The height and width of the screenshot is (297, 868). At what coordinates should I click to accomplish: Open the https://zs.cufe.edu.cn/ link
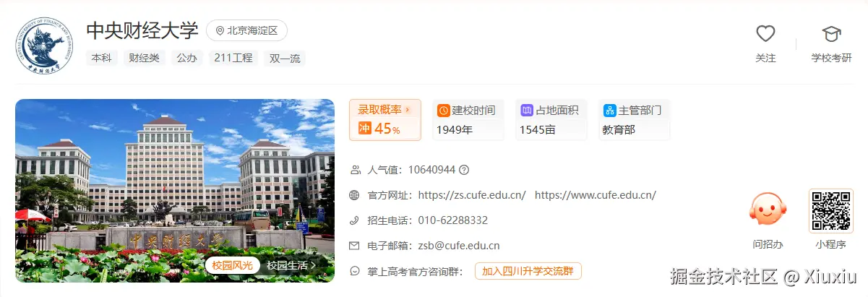(x=472, y=195)
